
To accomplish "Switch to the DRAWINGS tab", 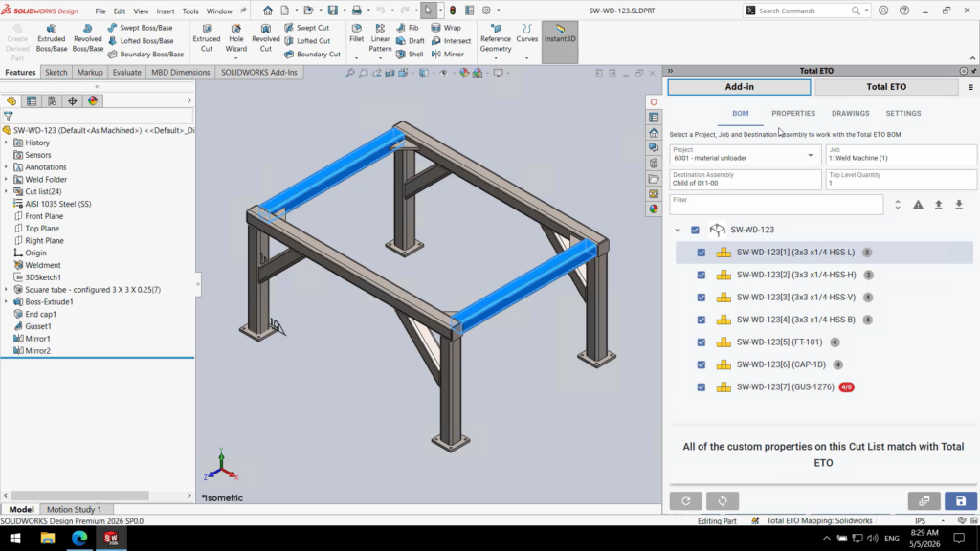I will click(850, 113).
